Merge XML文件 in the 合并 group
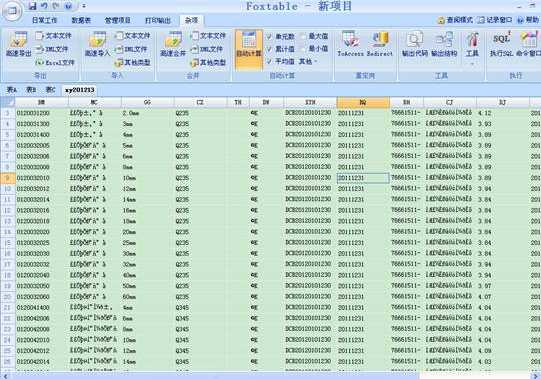This screenshot has height=379, width=541. tap(207, 49)
